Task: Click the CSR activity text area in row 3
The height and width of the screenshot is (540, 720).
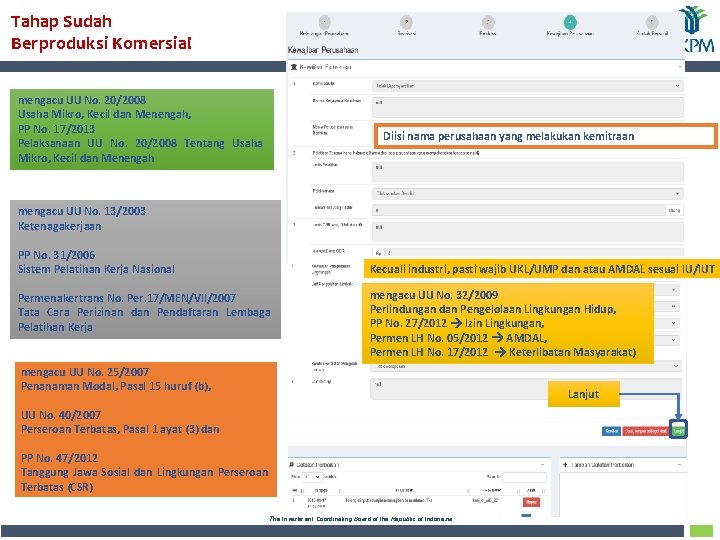Action: pyautogui.click(x=527, y=231)
